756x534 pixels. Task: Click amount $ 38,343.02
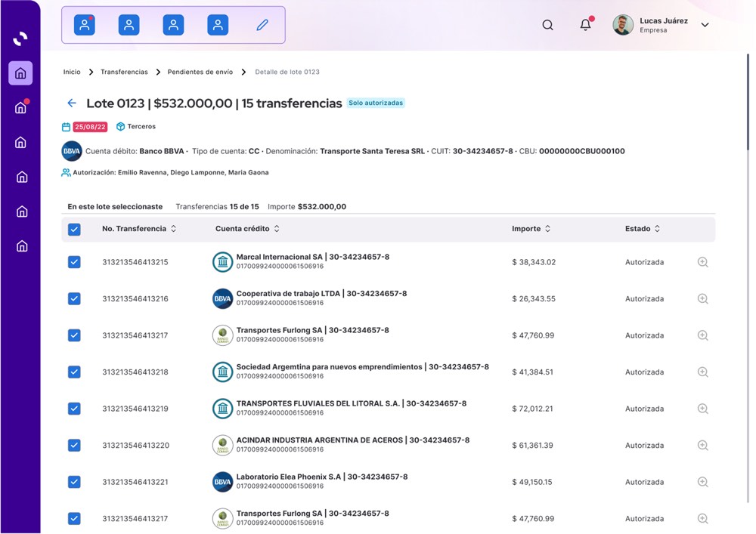click(534, 262)
